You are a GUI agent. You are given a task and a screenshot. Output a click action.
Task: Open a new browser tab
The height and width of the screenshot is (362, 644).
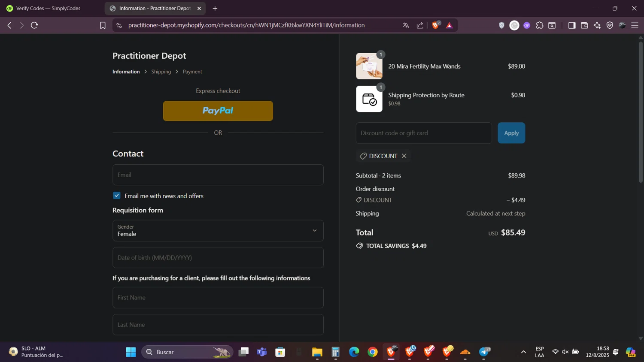[x=215, y=8]
